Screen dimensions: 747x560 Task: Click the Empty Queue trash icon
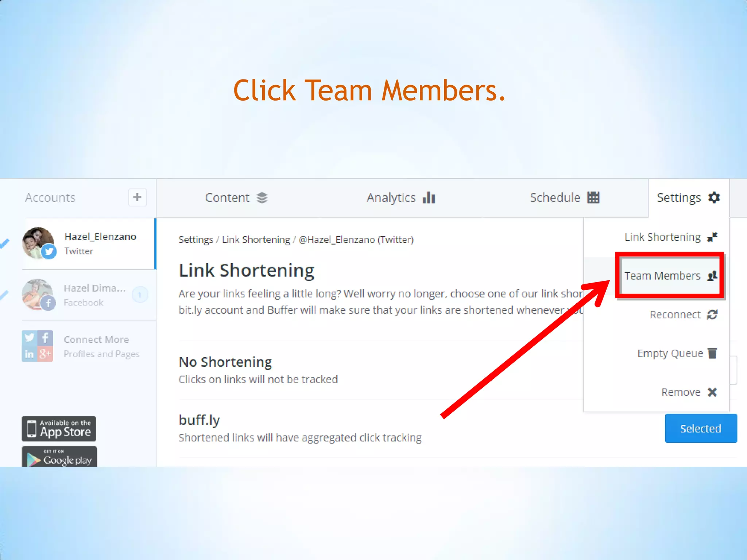pyautogui.click(x=712, y=353)
